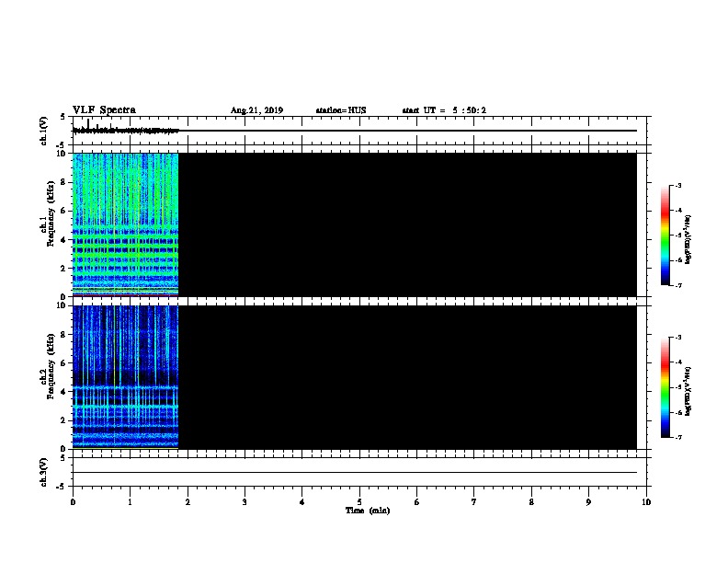Click the ch.2 spectrogram color scale bar
The image size is (728, 563).
(x=665, y=387)
